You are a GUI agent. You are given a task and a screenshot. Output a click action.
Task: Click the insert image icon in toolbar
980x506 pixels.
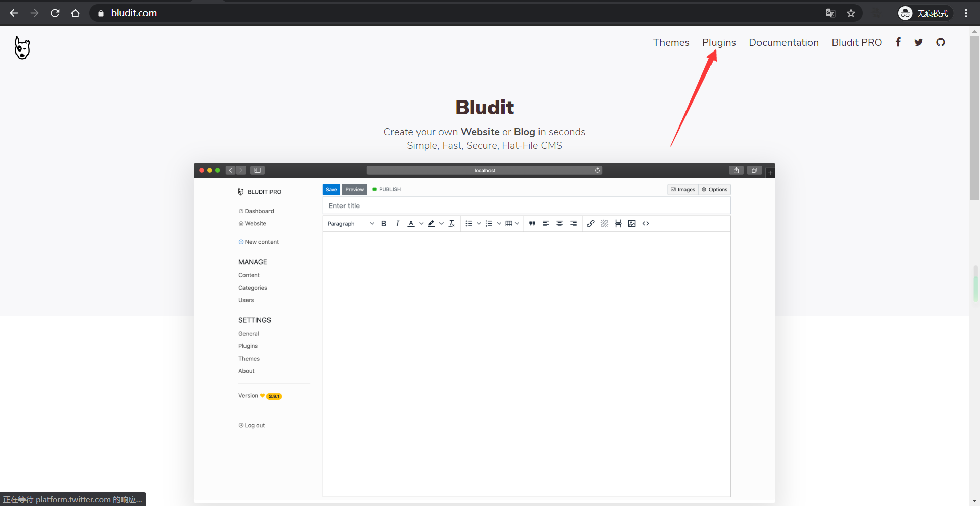[x=632, y=224]
